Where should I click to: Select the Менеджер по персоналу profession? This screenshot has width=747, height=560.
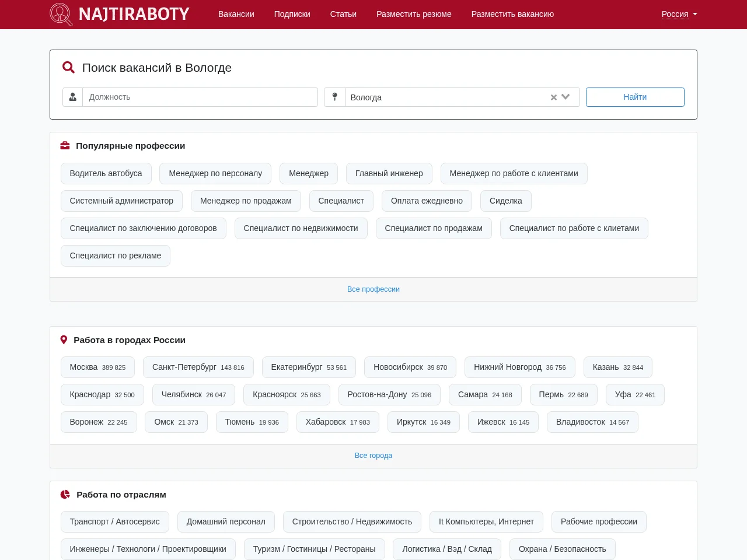click(215, 173)
